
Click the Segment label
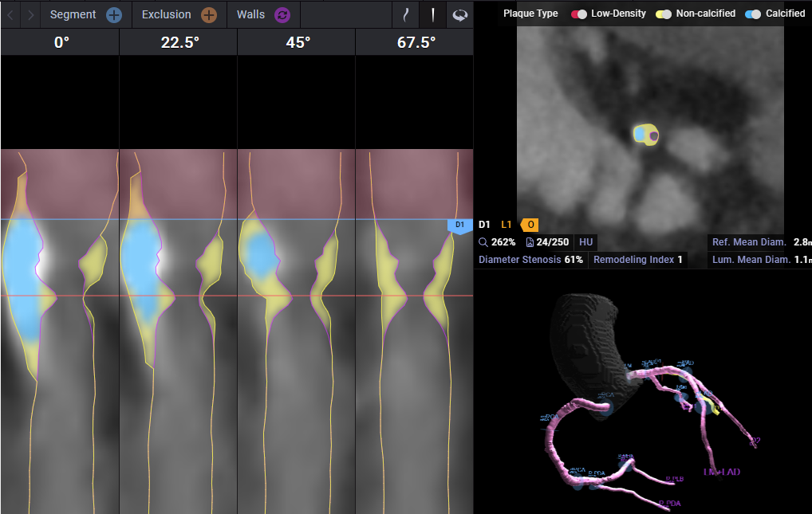(73, 14)
